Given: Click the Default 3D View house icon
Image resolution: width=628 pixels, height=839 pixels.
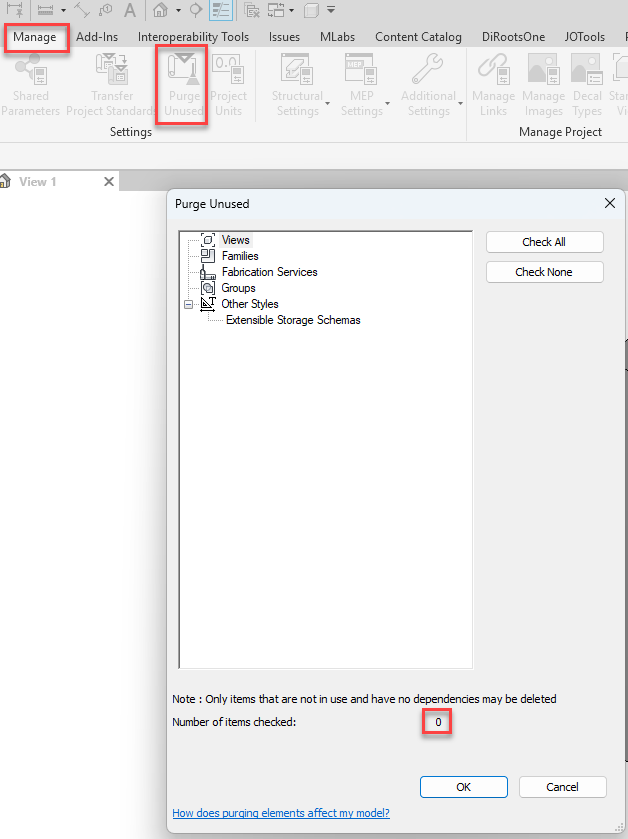Looking at the screenshot, I should pyautogui.click(x=160, y=10).
